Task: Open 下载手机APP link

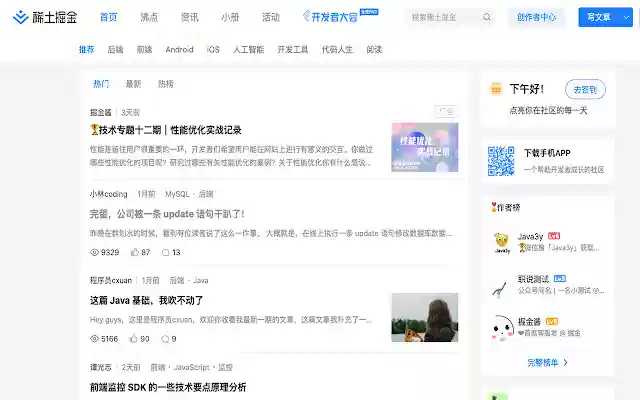Action: coord(547,153)
